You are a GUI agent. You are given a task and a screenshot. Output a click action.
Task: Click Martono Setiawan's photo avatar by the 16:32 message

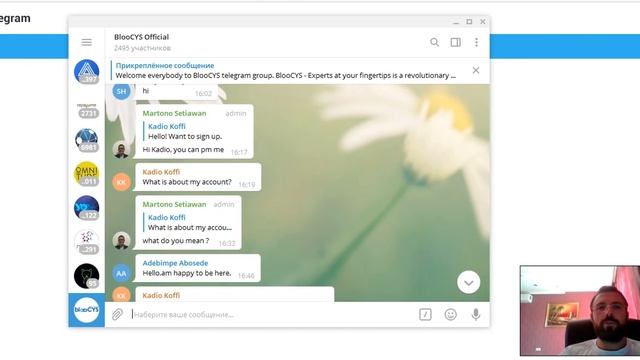[121, 241]
